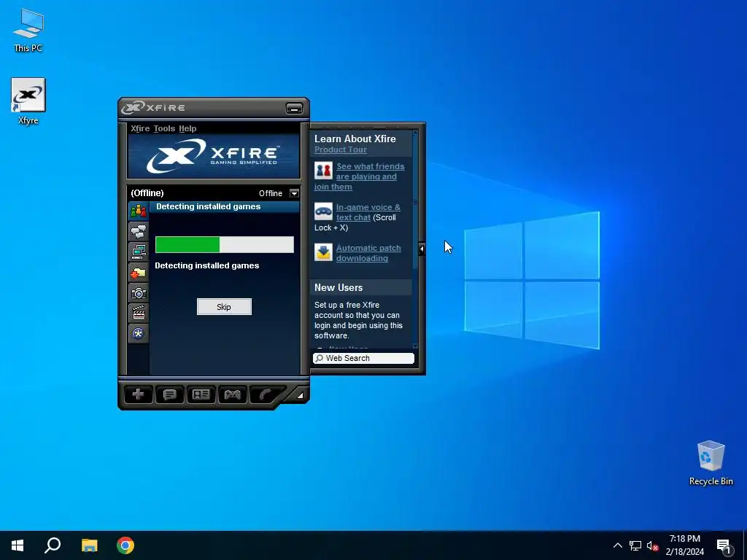Open the Files download sidebar icon
Image resolution: width=747 pixels, height=560 pixels.
tap(138, 273)
